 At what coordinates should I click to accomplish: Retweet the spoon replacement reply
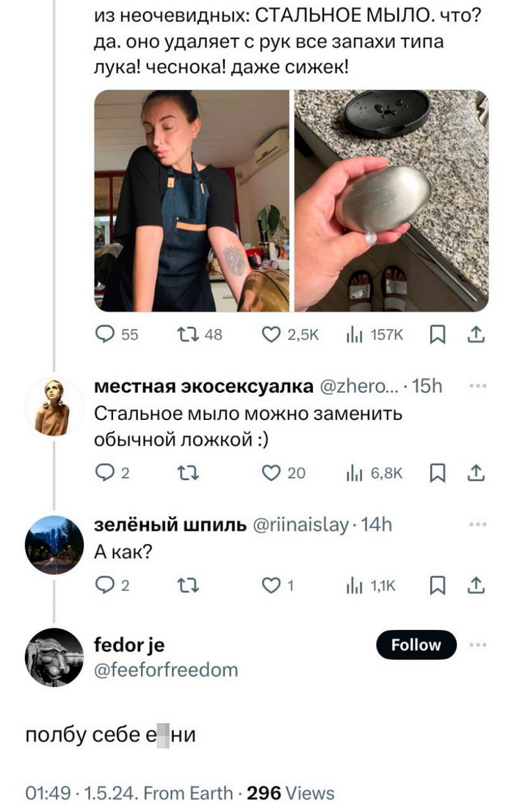pyautogui.click(x=188, y=473)
